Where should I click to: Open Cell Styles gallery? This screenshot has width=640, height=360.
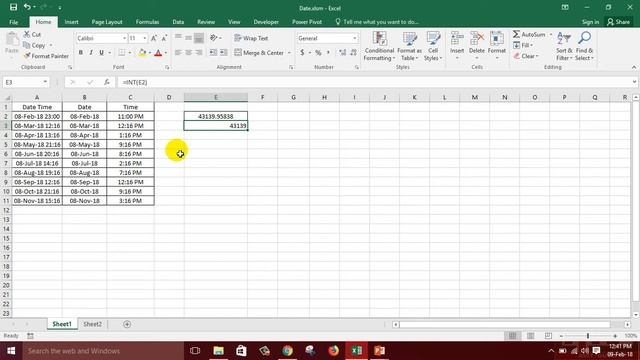click(433, 46)
